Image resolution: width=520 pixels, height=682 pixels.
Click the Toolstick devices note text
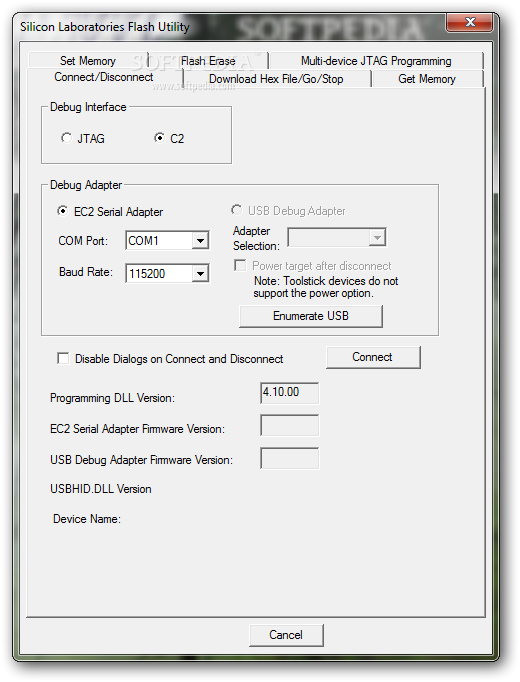tap(326, 287)
